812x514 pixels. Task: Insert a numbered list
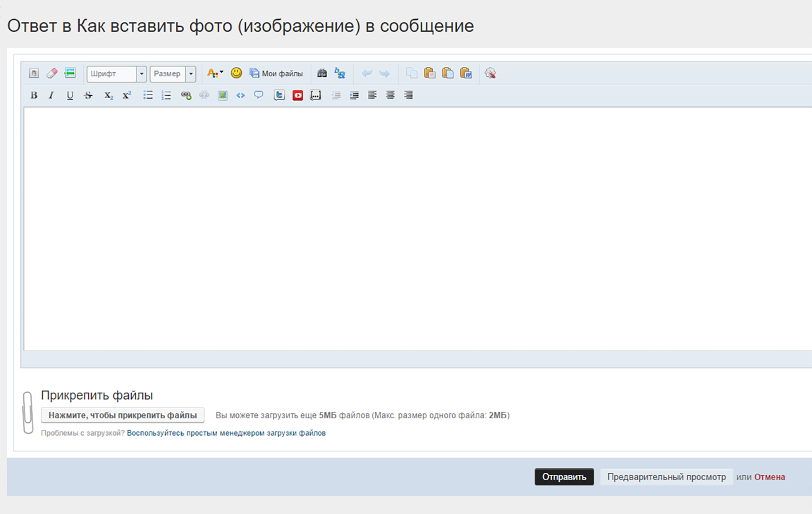pos(166,95)
